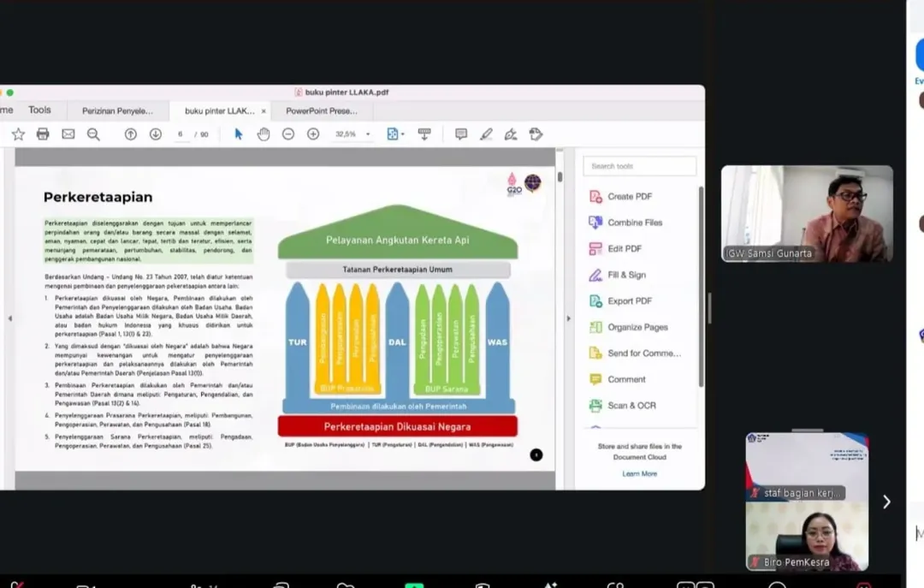Open the Edit PDF tool
Screen dimensions: 924x588
pyautogui.click(x=624, y=249)
